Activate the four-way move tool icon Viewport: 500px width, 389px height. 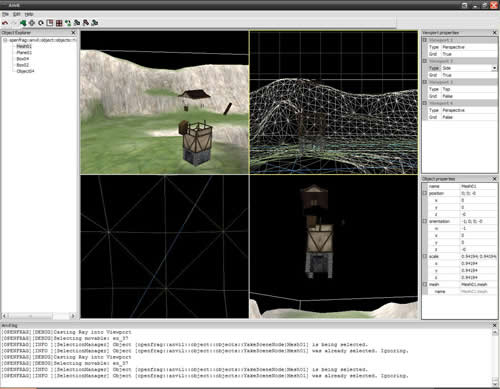(32, 23)
